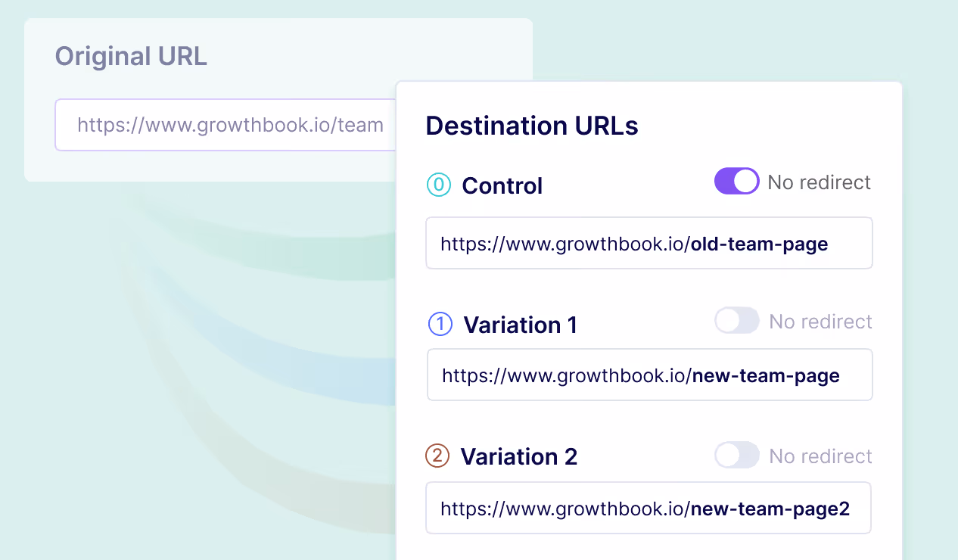Click the Original URL heading
Viewport: 958px width, 560px height.
tap(131, 56)
